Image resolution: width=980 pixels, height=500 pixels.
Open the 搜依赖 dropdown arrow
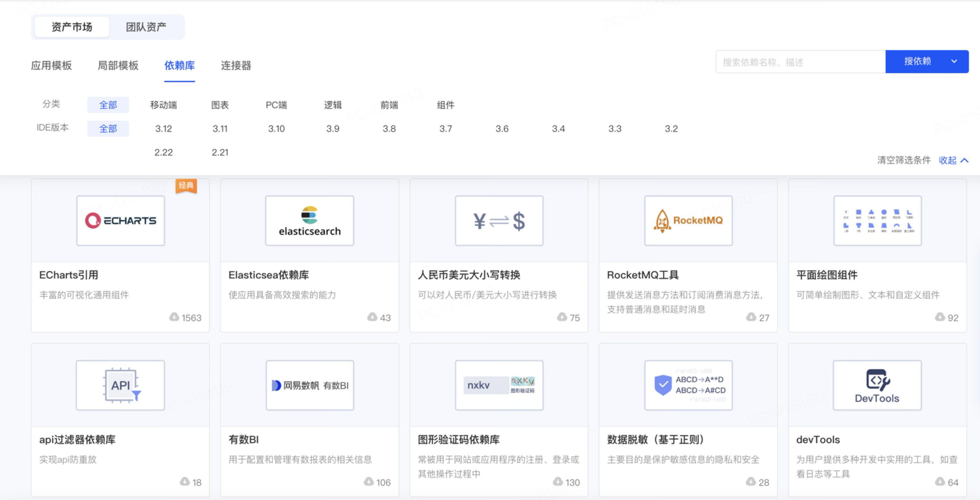tap(954, 61)
